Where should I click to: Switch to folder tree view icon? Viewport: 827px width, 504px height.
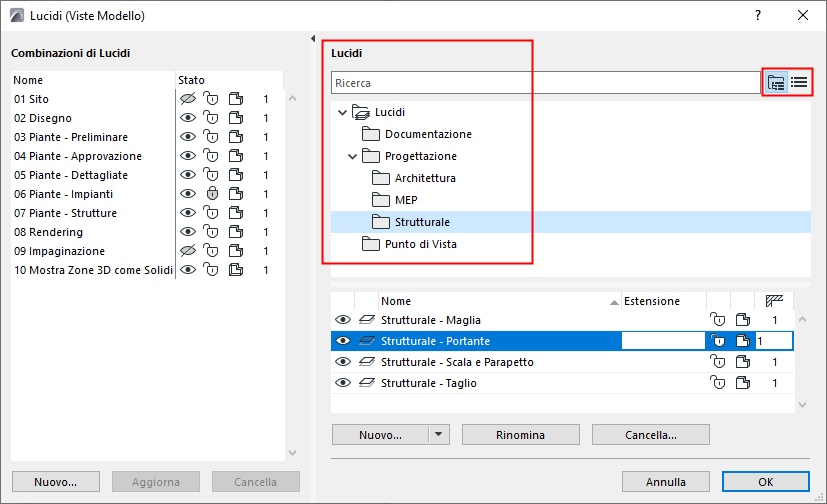point(776,83)
